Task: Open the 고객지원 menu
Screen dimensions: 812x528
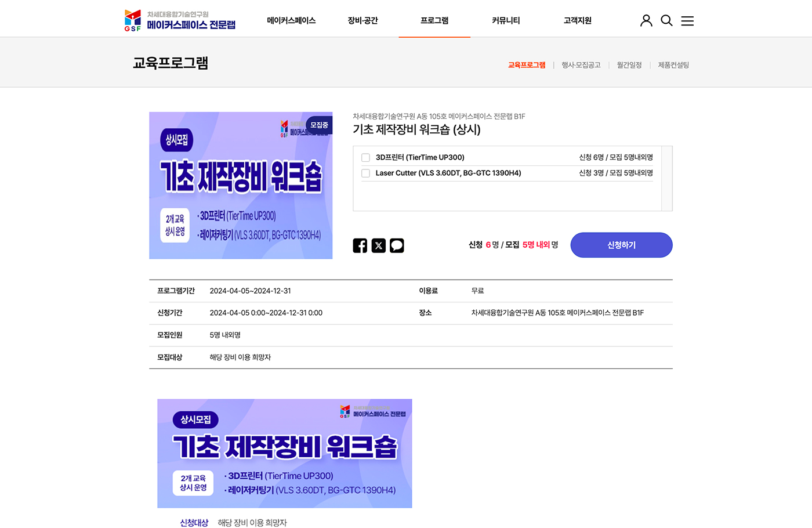Action: tap(577, 20)
